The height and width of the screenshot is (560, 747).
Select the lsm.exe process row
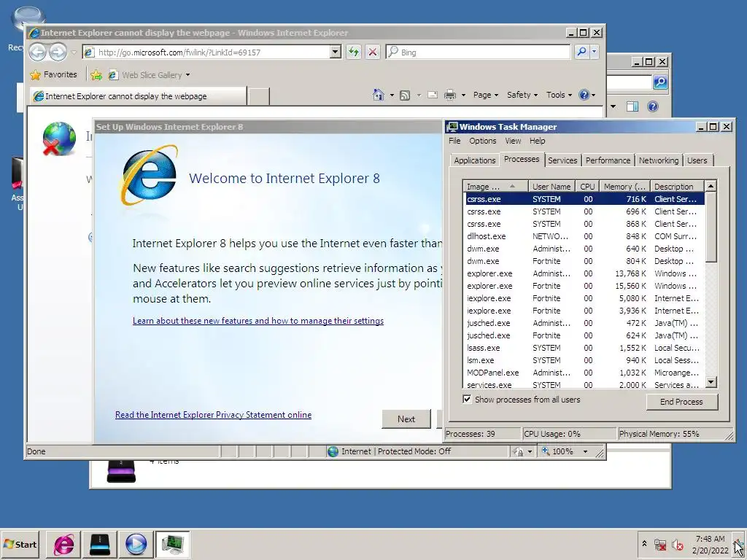point(585,360)
